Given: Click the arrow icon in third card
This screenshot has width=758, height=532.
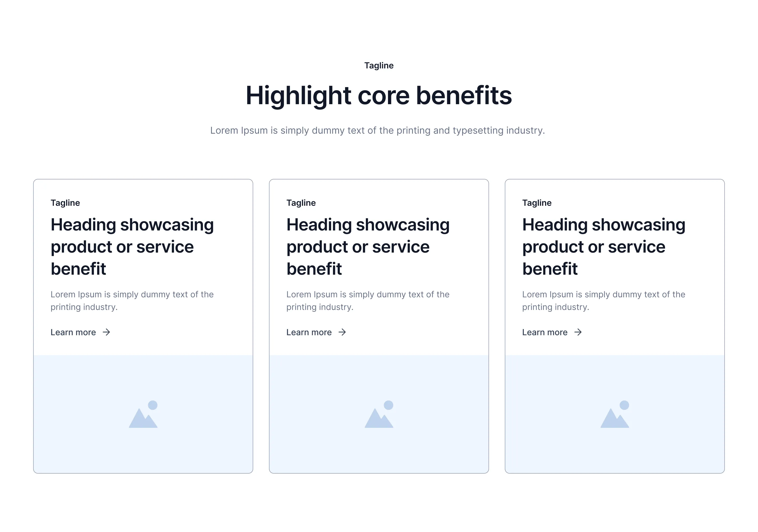Looking at the screenshot, I should click(578, 332).
